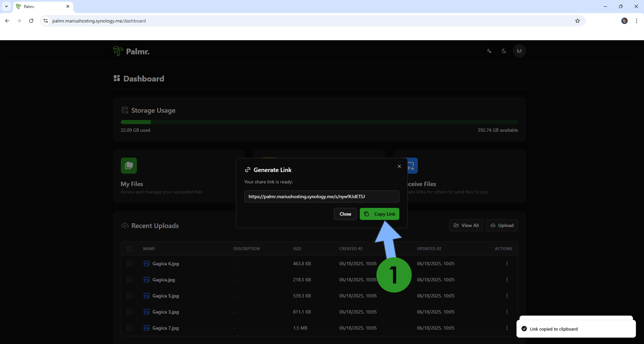
Task: Check the box for Gagica 6.jpg
Action: [x=129, y=264]
